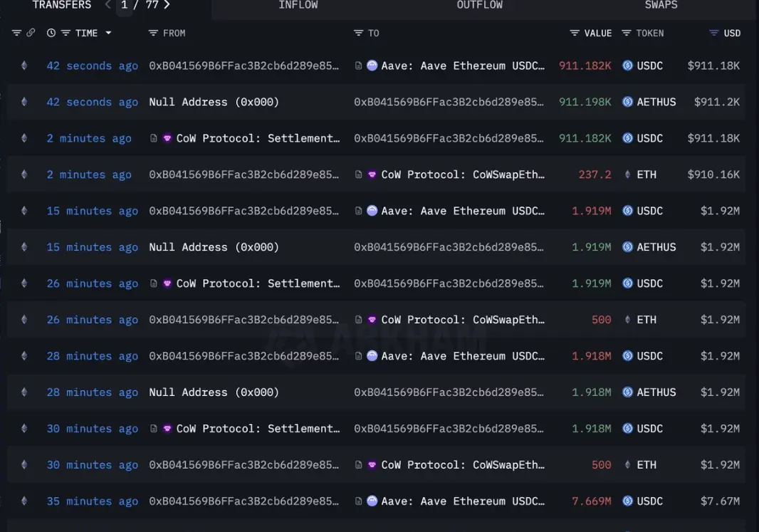Switch to the TRANSFERS tab

pos(62,5)
